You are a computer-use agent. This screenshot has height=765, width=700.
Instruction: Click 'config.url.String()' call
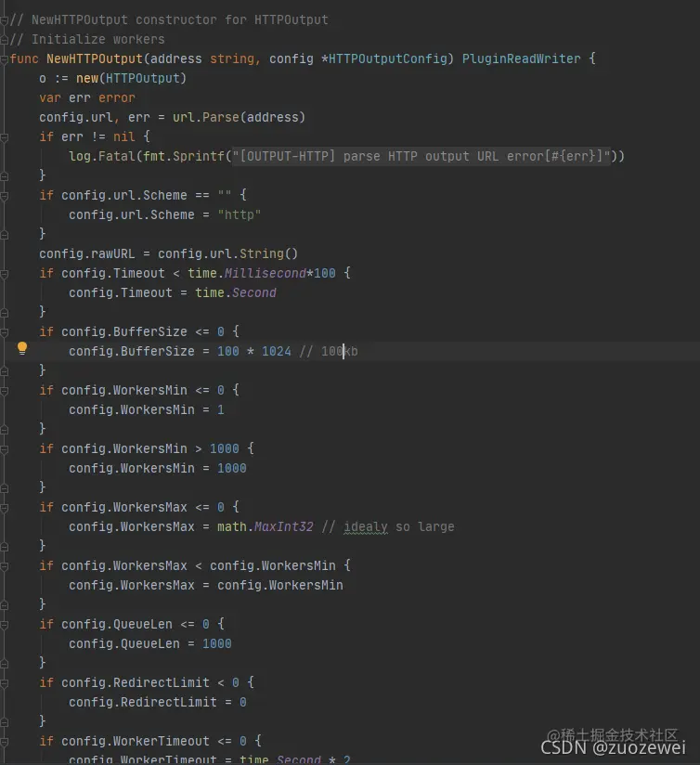pyautogui.click(x=227, y=254)
